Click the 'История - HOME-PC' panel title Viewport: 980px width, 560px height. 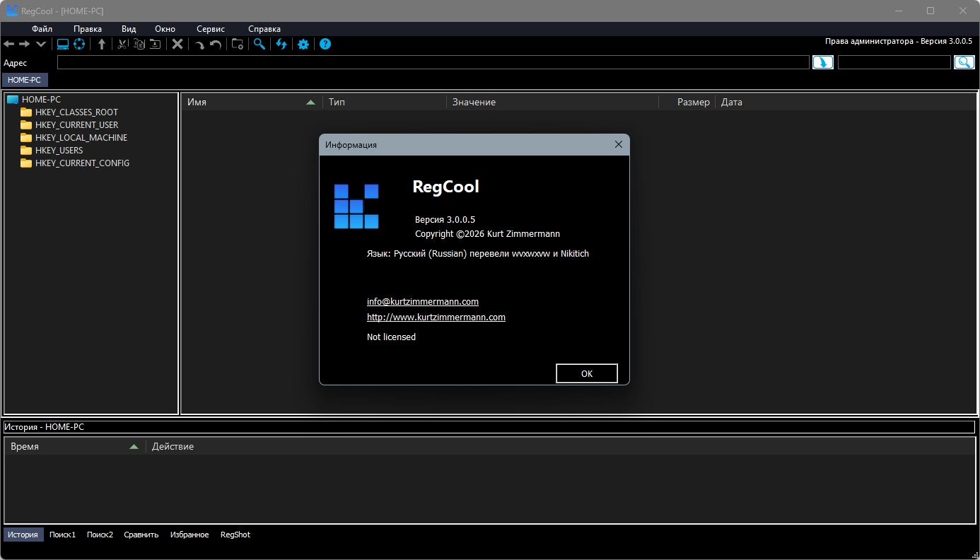(45, 427)
